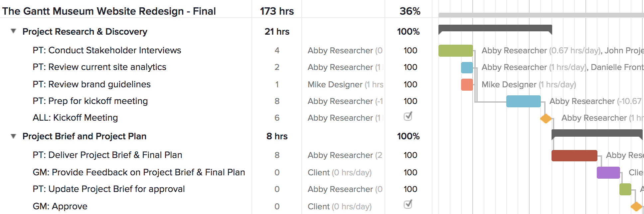Screen dimensions: 644x214
Task: Open the project title "The Gantt Museum Website Redesign - Final"
Action: [x=108, y=11]
